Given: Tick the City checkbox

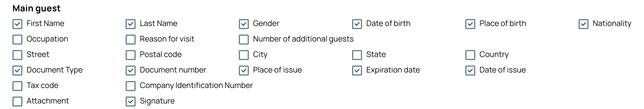Looking at the screenshot, I should click(244, 55).
